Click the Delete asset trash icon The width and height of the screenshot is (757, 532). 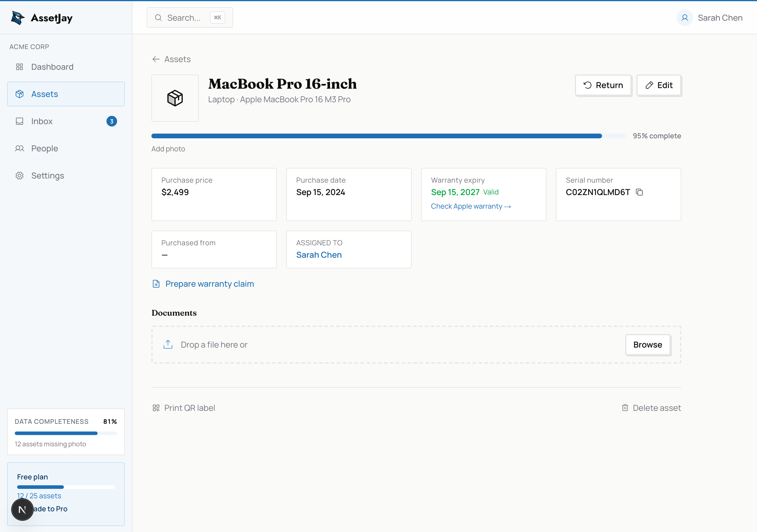click(625, 408)
